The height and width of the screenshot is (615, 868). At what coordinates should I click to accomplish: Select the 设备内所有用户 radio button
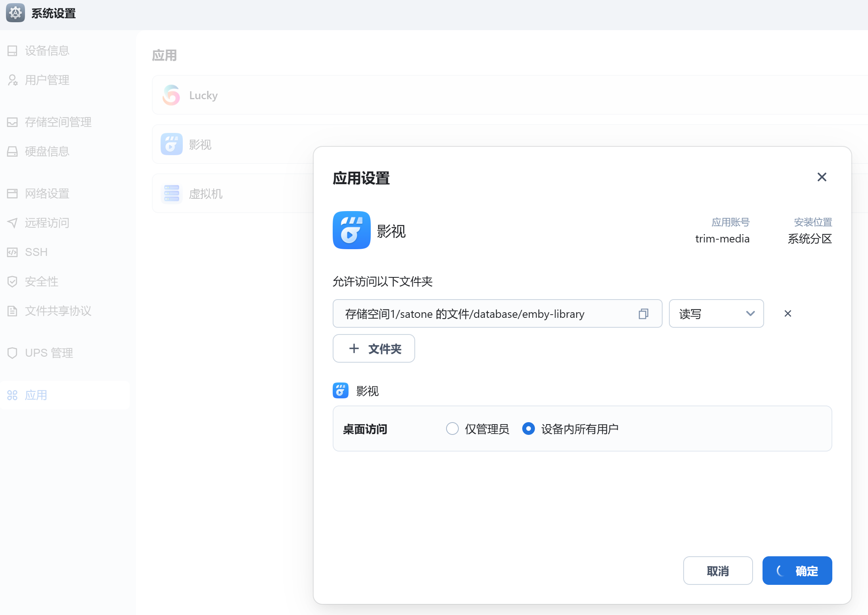[x=528, y=429]
